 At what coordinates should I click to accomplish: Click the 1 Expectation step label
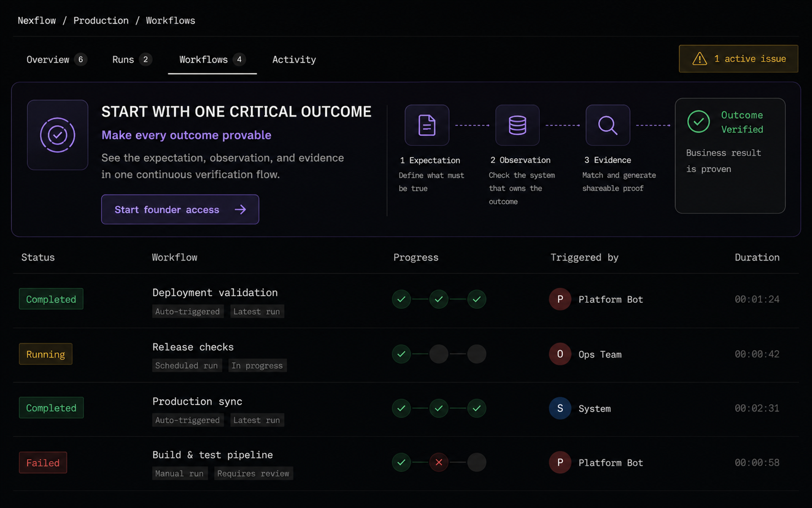click(430, 160)
